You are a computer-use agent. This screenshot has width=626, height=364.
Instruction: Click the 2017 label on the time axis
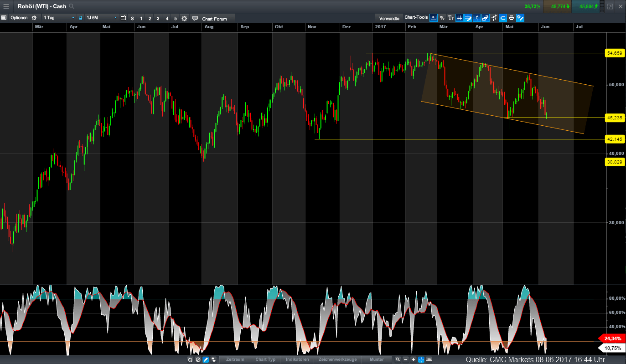381,27
